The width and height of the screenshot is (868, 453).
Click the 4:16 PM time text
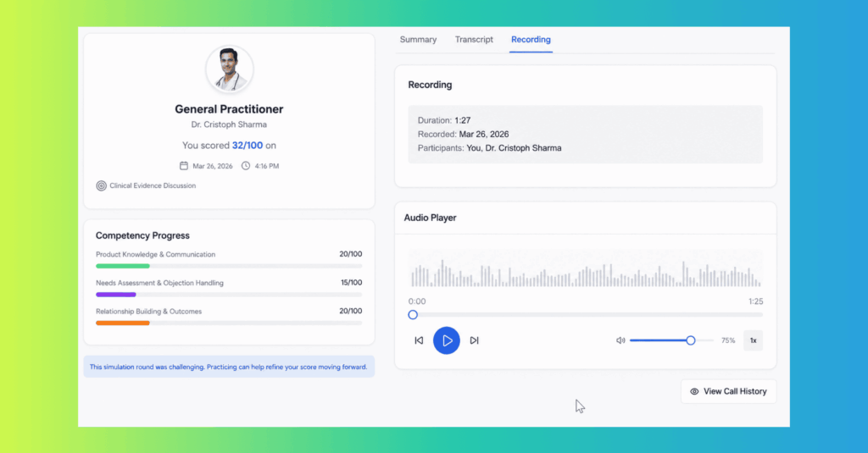(267, 166)
